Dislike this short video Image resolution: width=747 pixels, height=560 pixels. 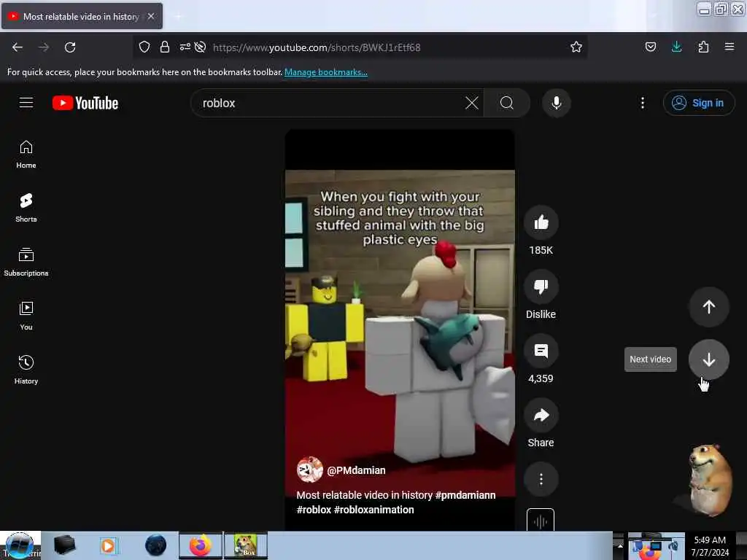pos(541,287)
